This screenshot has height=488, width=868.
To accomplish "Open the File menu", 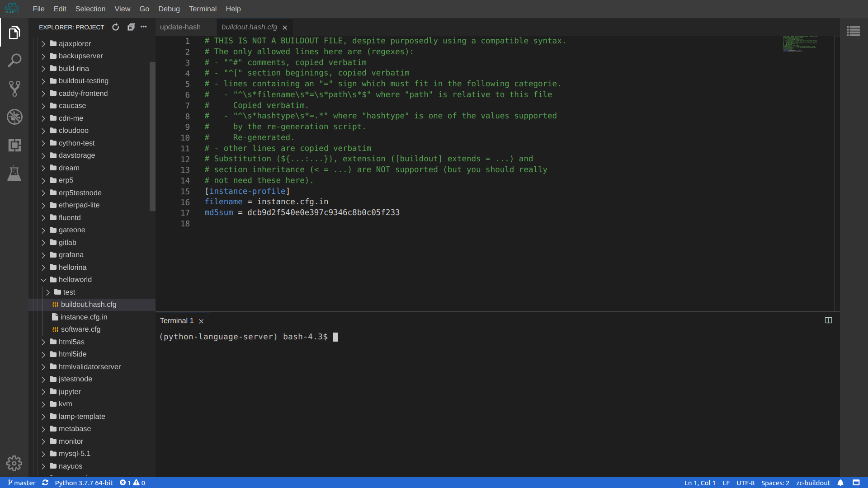I will point(38,9).
